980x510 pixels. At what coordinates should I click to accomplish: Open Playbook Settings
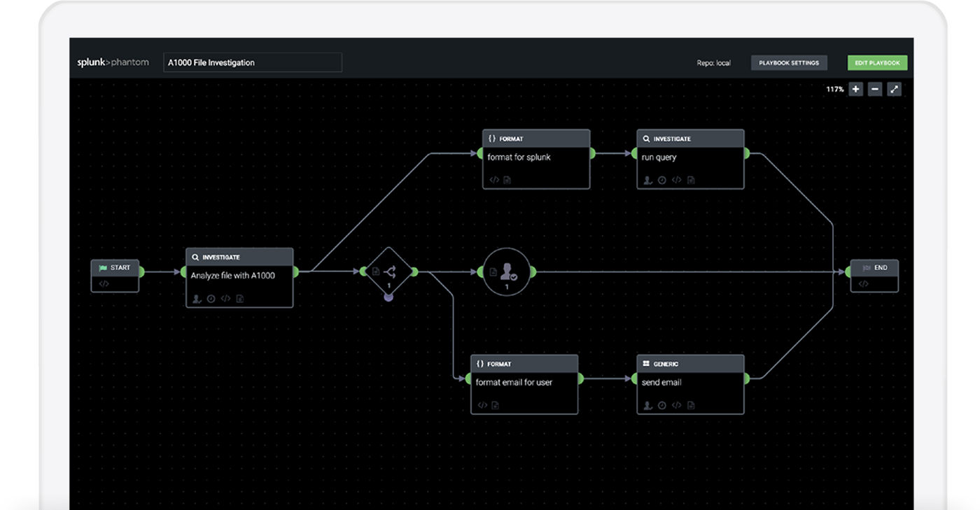(789, 63)
